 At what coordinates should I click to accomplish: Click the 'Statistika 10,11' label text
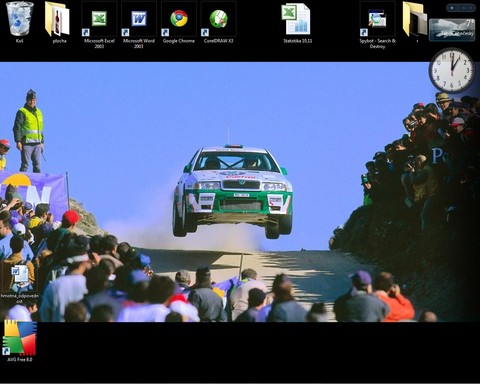pyautogui.click(x=297, y=41)
